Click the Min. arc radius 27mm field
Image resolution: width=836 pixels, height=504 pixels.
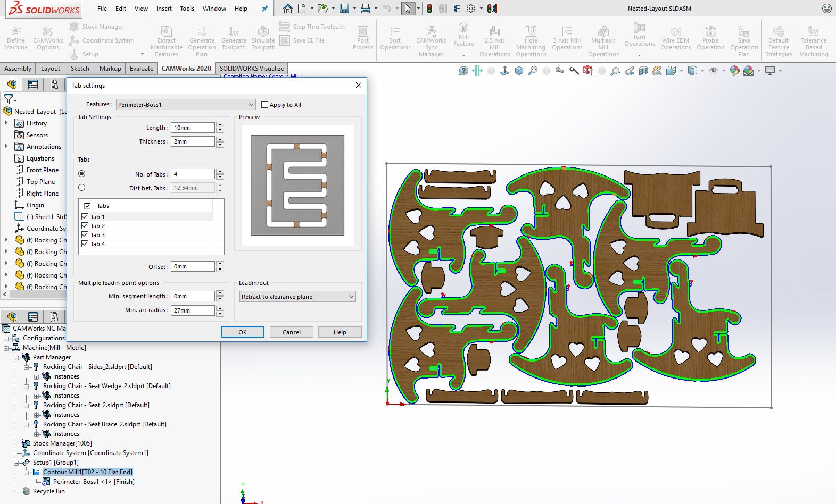click(x=193, y=310)
